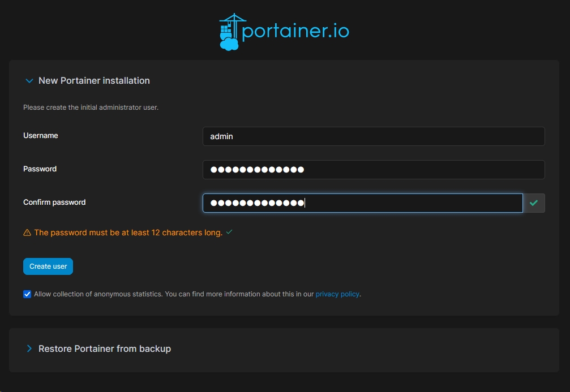
Task: Click the Password label
Action: 40,169
